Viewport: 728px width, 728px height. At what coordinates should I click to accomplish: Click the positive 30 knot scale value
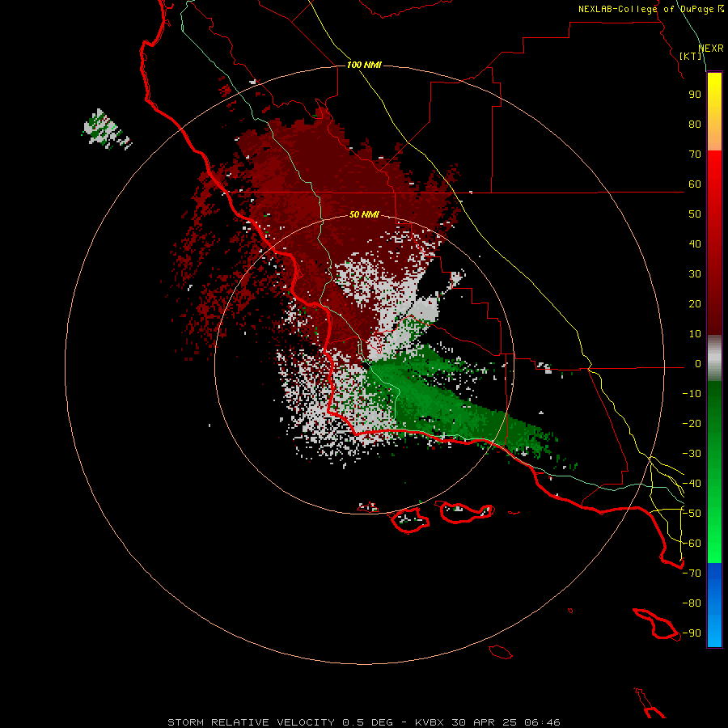[x=695, y=274]
